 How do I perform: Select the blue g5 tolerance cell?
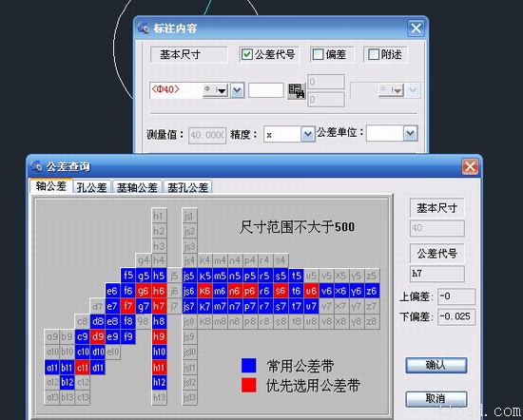(x=144, y=276)
